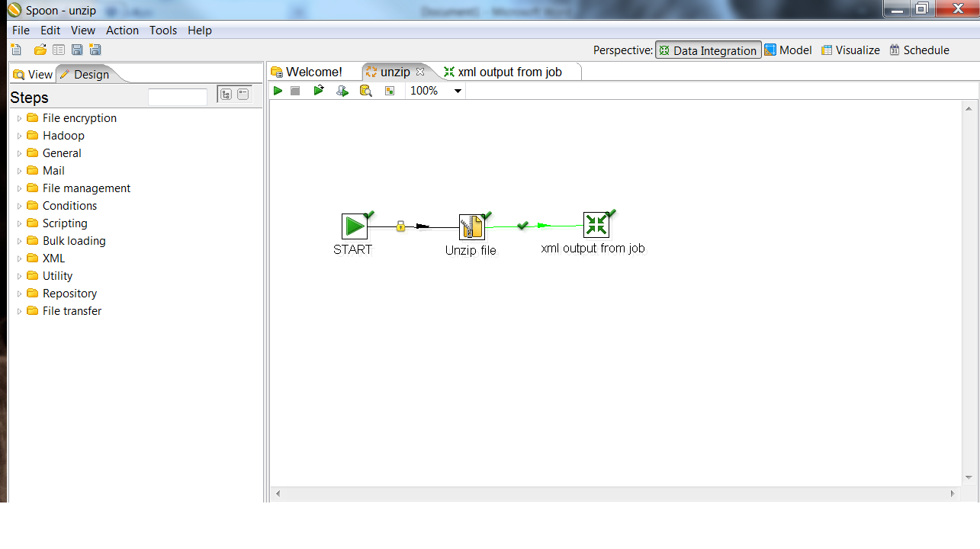Select the Unzip file entry on canvas
This screenshot has height=549, width=980.
point(471,226)
